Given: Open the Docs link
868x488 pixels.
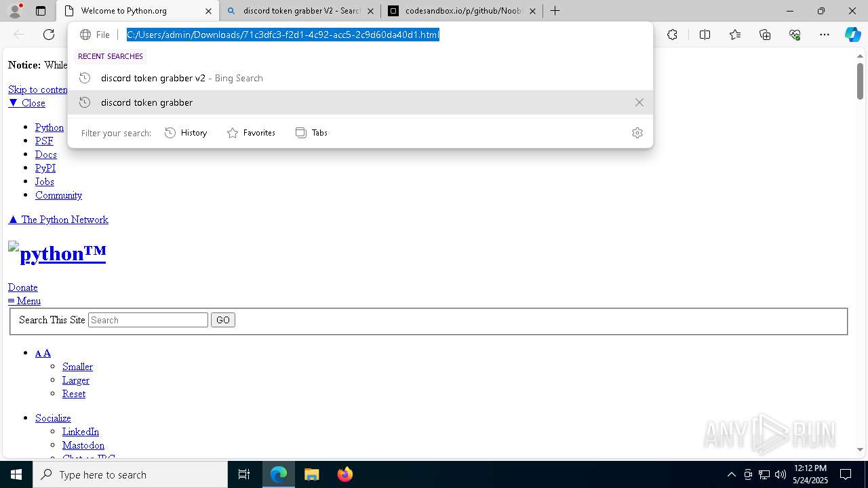Looking at the screenshot, I should coord(46,155).
